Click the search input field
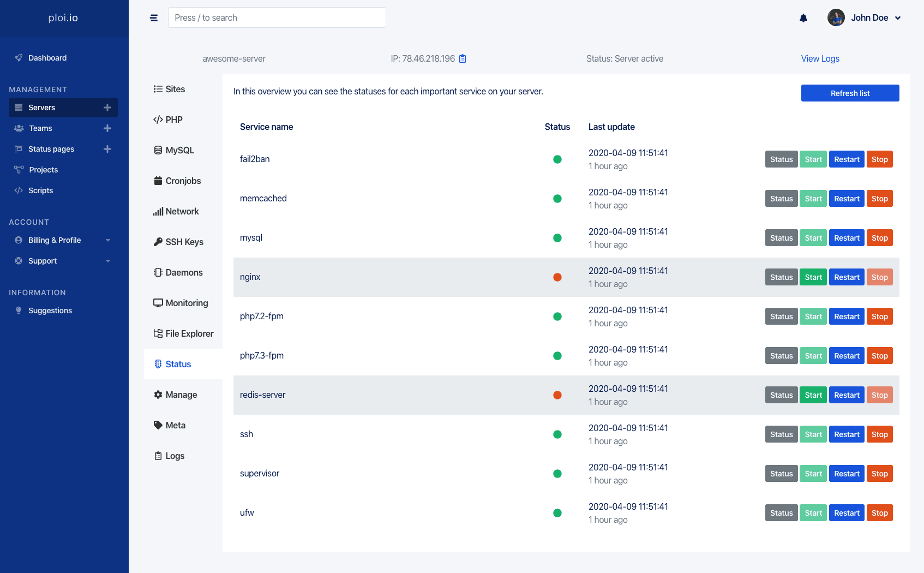 [x=277, y=17]
